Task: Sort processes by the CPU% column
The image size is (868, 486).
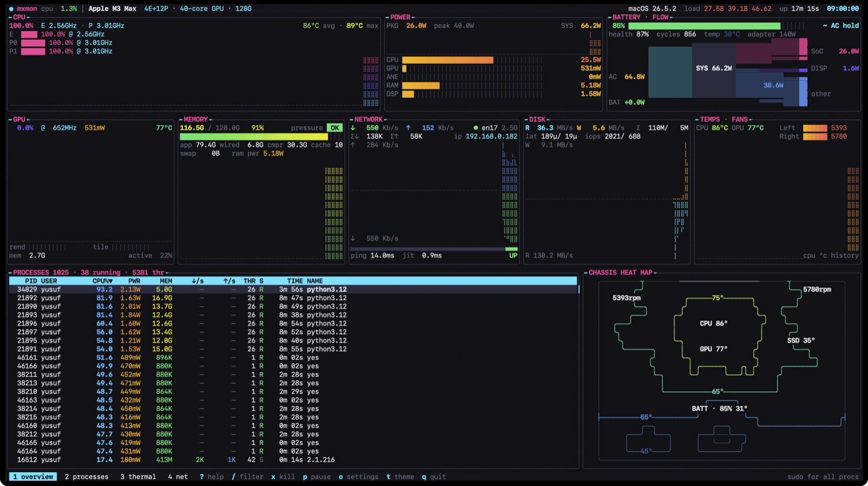Action: click(x=102, y=281)
